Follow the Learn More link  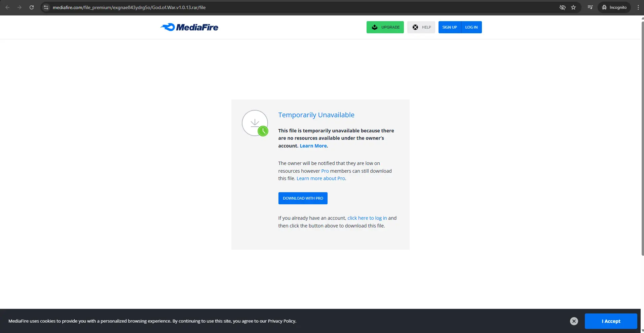pos(313,146)
